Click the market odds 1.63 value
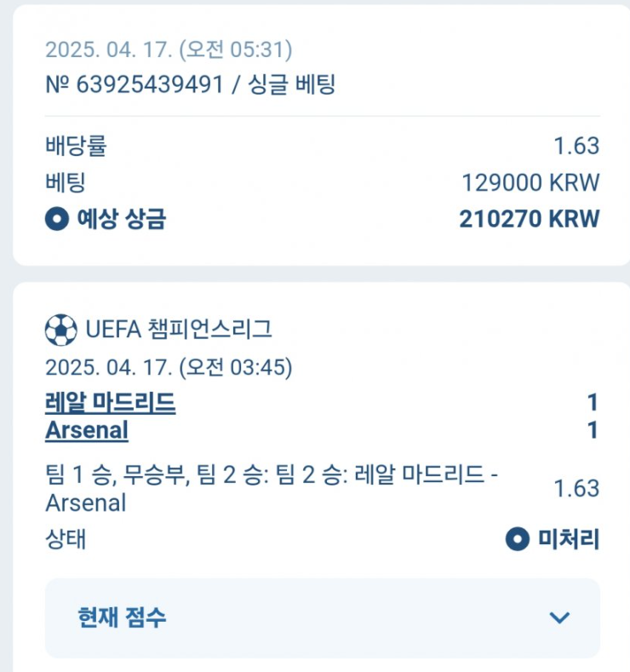The height and width of the screenshot is (672, 630). pyautogui.click(x=576, y=489)
